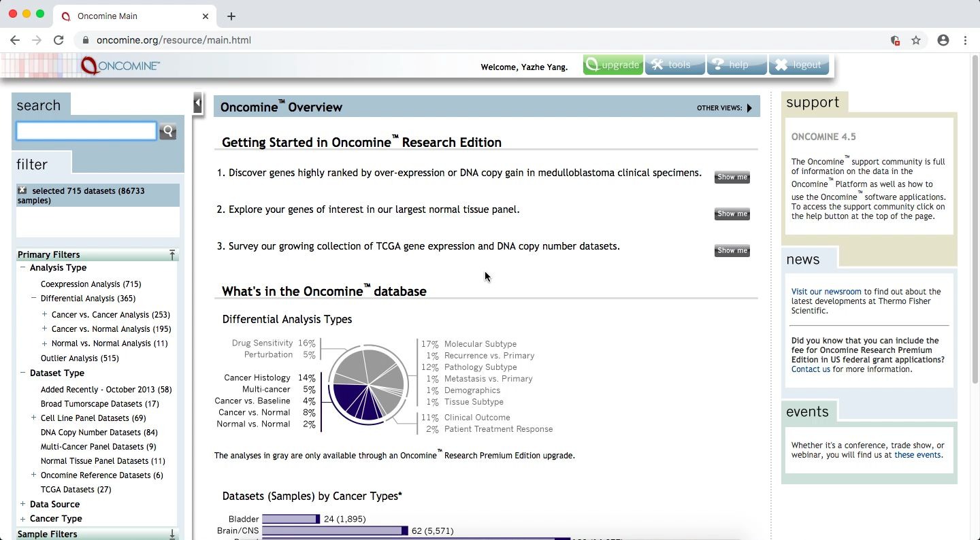This screenshot has width=980, height=540.
Task: Collapse Primary Filters with top arrow
Action: click(172, 254)
